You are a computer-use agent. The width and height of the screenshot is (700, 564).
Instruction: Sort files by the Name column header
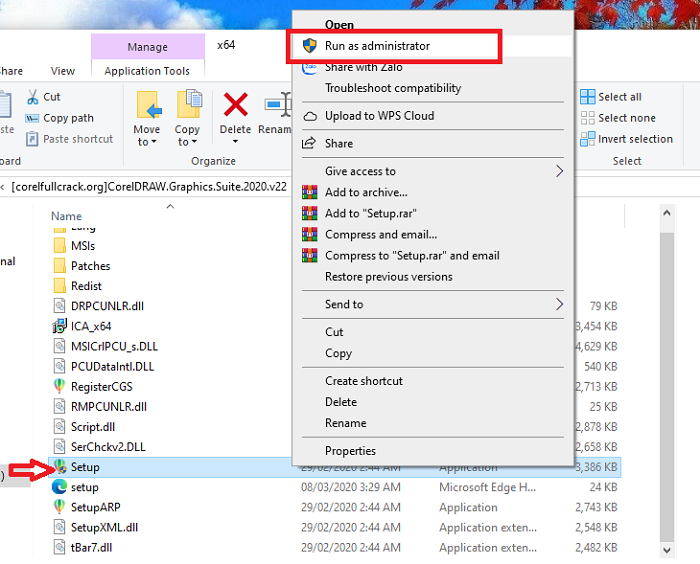coord(67,216)
